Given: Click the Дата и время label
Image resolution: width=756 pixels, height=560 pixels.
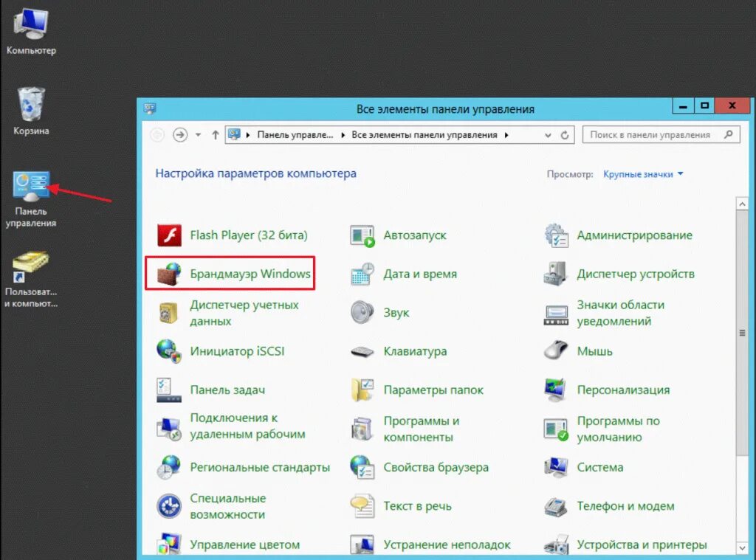Looking at the screenshot, I should click(x=420, y=274).
